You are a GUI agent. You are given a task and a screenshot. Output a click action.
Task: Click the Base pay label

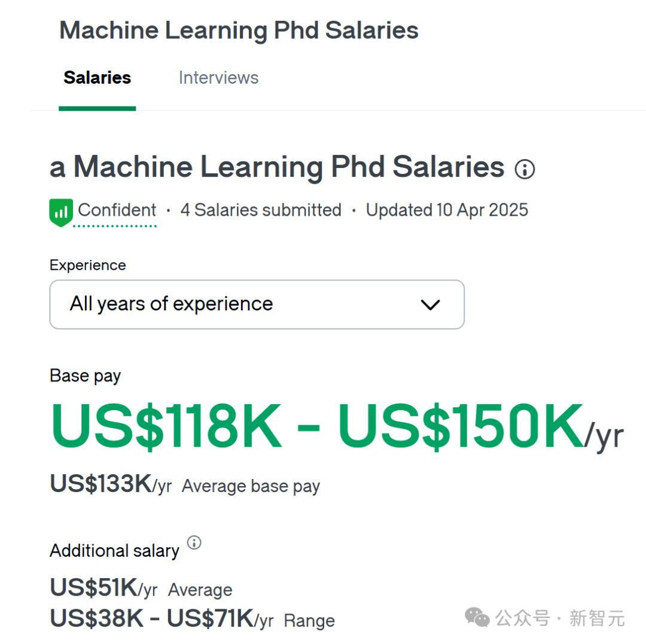pos(86,376)
